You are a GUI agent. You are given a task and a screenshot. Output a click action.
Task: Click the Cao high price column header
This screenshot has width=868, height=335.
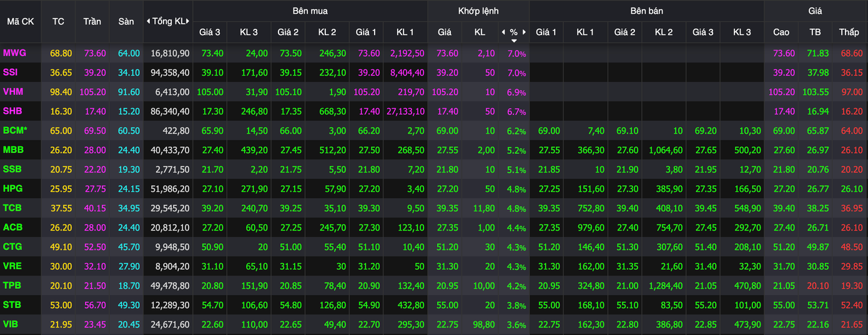point(781,32)
